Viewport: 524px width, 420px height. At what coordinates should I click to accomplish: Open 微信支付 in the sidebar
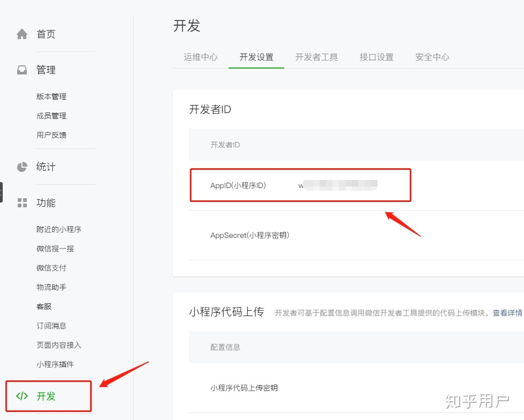[x=51, y=268]
